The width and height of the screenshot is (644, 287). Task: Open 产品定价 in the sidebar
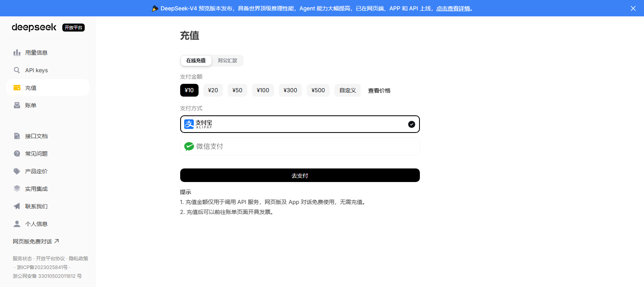point(48,171)
